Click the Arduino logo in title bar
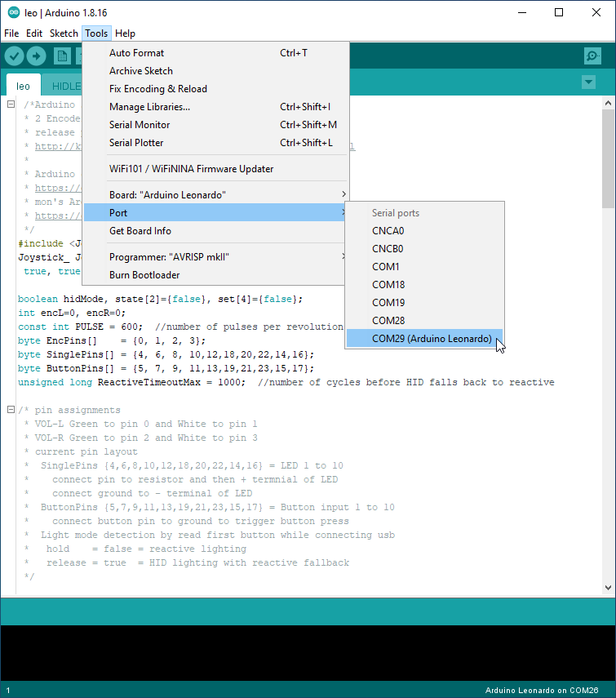Viewport: 616px width, 698px height. [x=14, y=12]
